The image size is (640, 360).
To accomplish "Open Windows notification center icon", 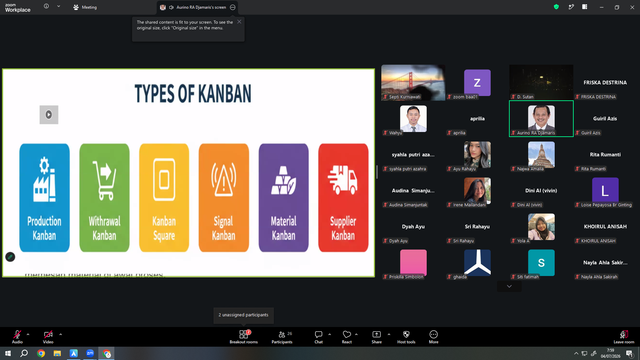I will click(x=630, y=353).
